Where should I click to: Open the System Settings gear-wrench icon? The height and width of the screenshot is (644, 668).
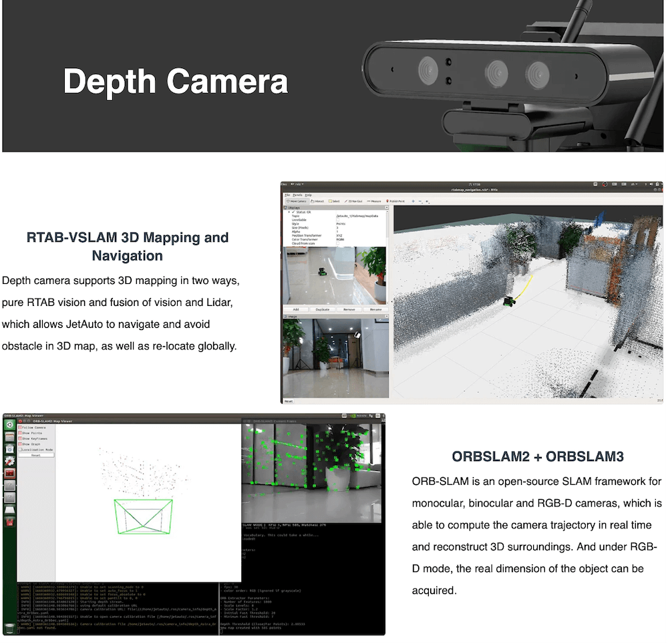tap(9, 461)
